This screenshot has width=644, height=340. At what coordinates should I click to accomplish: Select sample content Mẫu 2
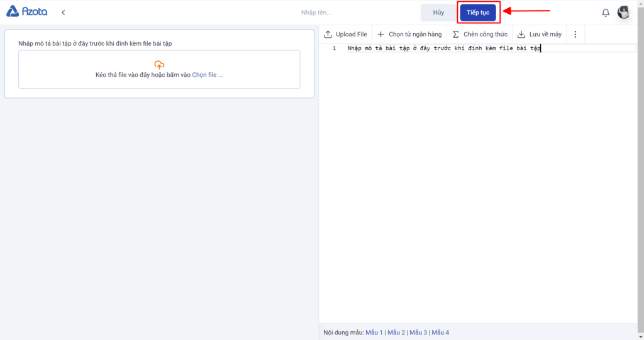click(x=396, y=332)
